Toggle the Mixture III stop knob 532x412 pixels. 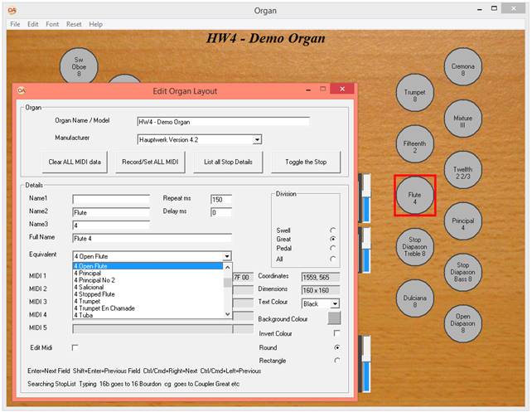click(x=462, y=123)
